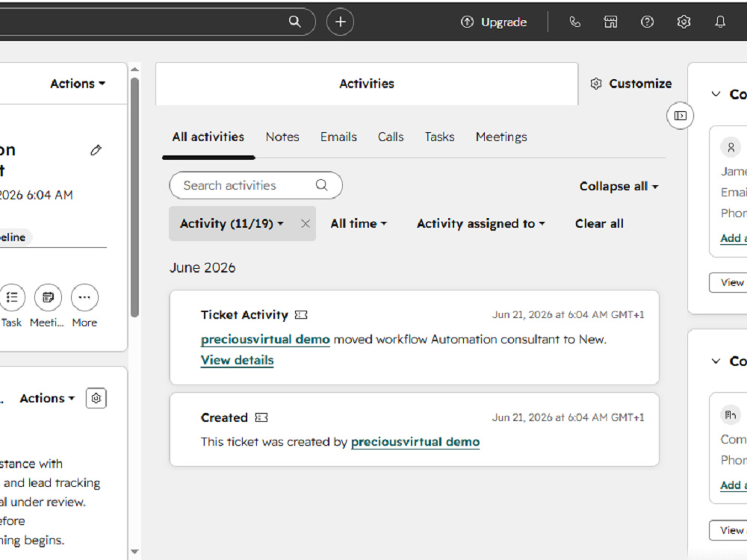Click the left panel scroll down arrow
The width and height of the screenshot is (747, 560).
(x=134, y=552)
